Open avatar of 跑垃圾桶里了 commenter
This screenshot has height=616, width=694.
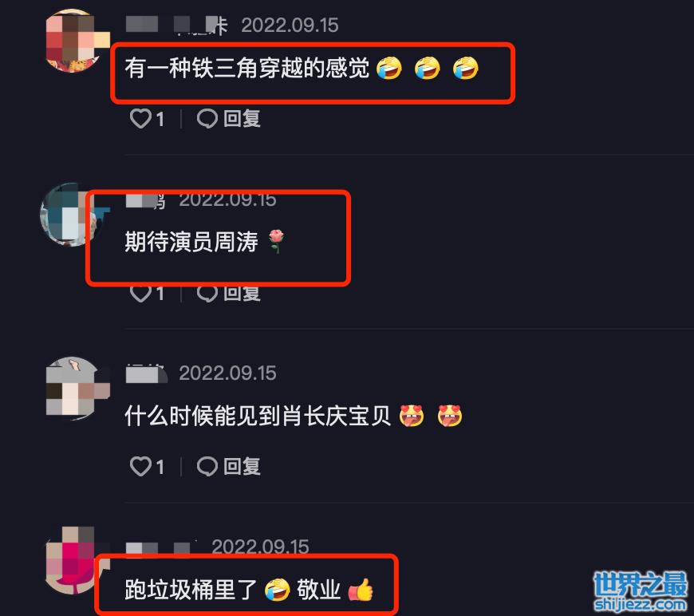click(71, 561)
